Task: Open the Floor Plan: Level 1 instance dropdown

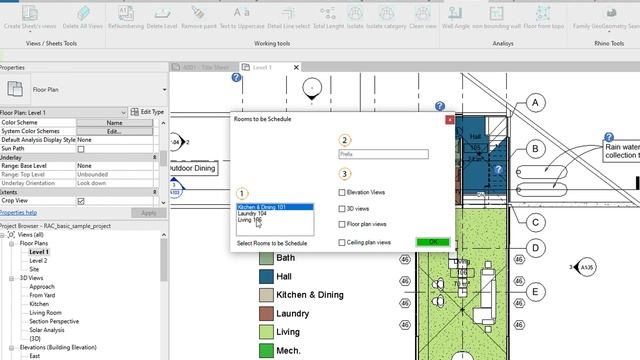Action: pyautogui.click(x=123, y=112)
